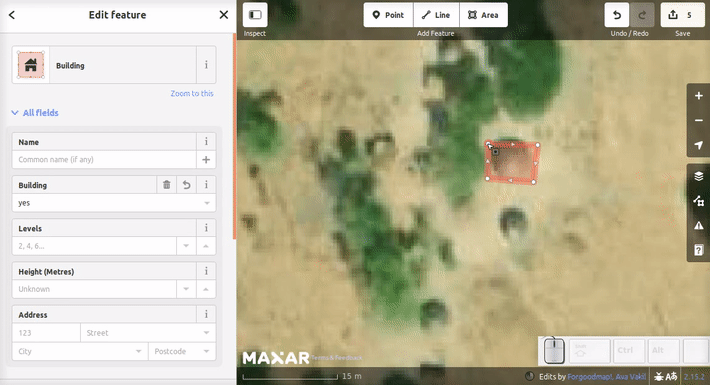Zoom out of the map

point(698,120)
